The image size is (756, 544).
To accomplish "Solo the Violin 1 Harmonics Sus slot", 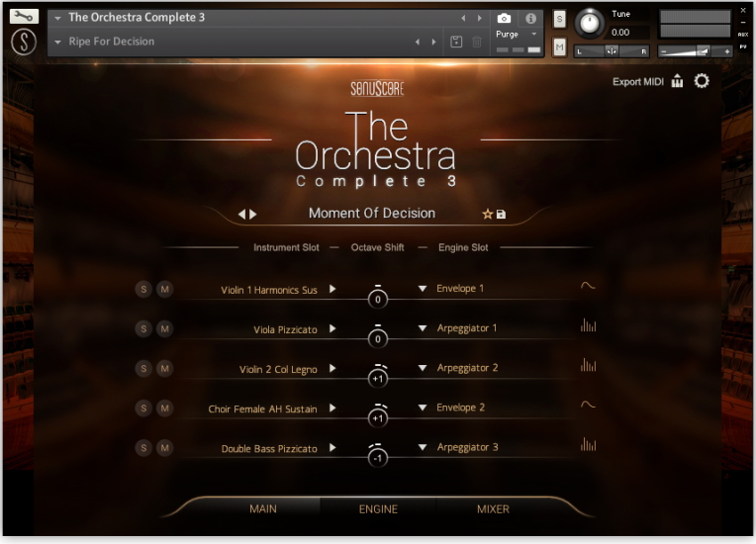I will point(143,289).
